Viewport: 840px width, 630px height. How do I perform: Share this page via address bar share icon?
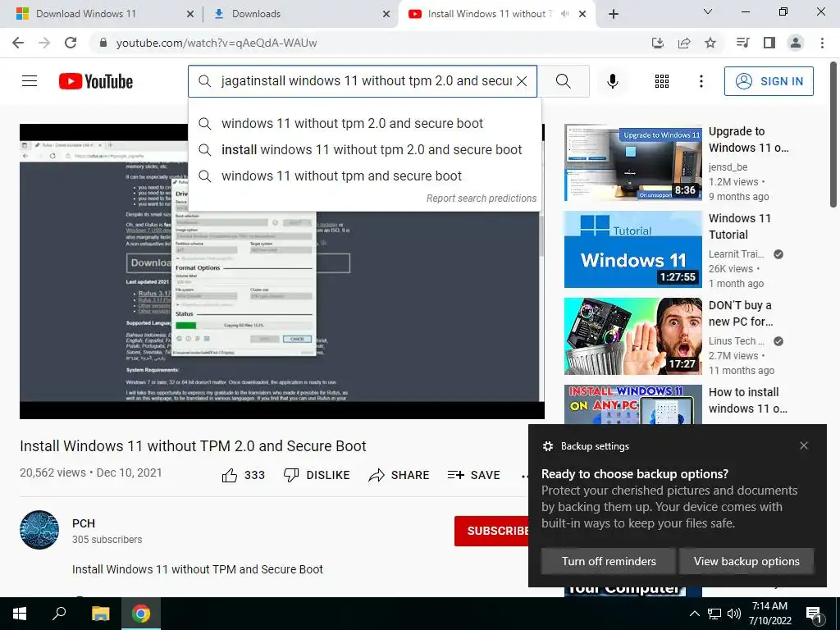(x=684, y=43)
